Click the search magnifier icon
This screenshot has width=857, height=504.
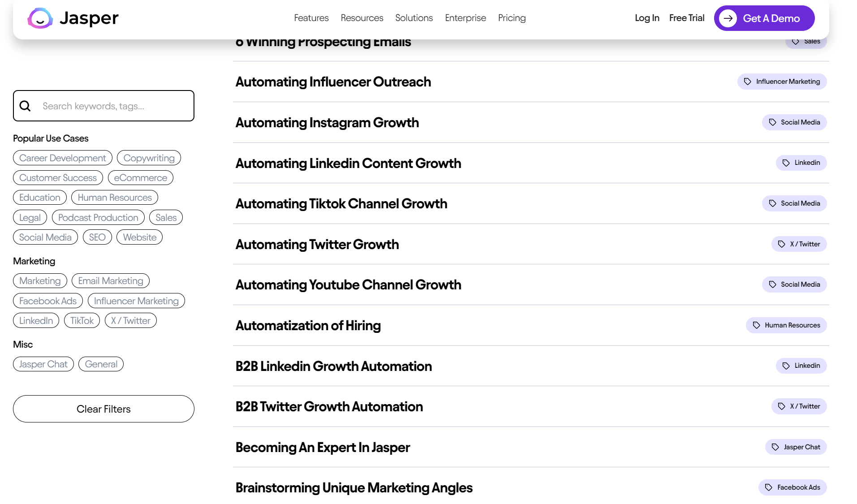[26, 106]
